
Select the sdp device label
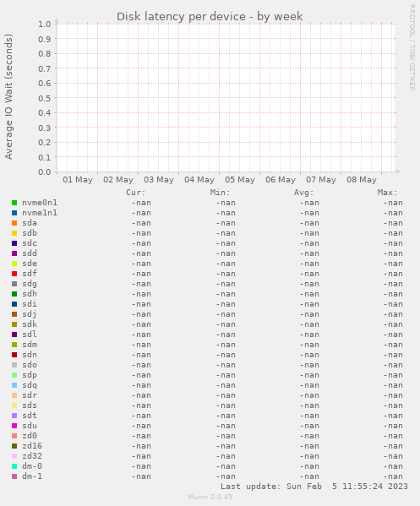pyautogui.click(x=30, y=375)
